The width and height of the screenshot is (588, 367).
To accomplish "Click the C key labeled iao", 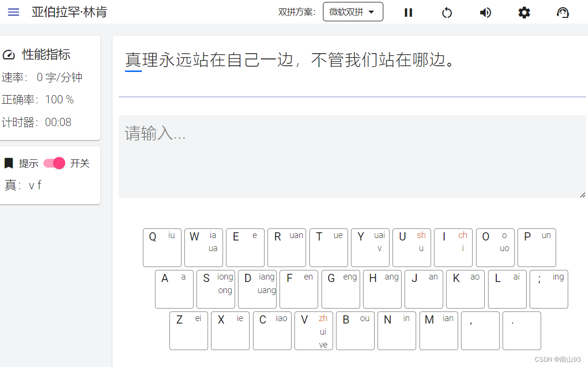I will click(272, 331).
